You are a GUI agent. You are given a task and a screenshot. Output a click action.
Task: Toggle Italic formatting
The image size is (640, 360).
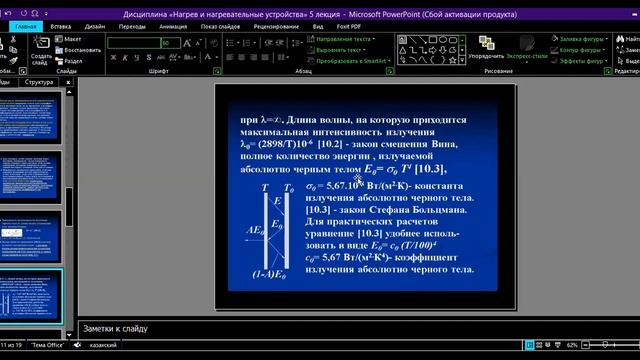click(x=125, y=58)
